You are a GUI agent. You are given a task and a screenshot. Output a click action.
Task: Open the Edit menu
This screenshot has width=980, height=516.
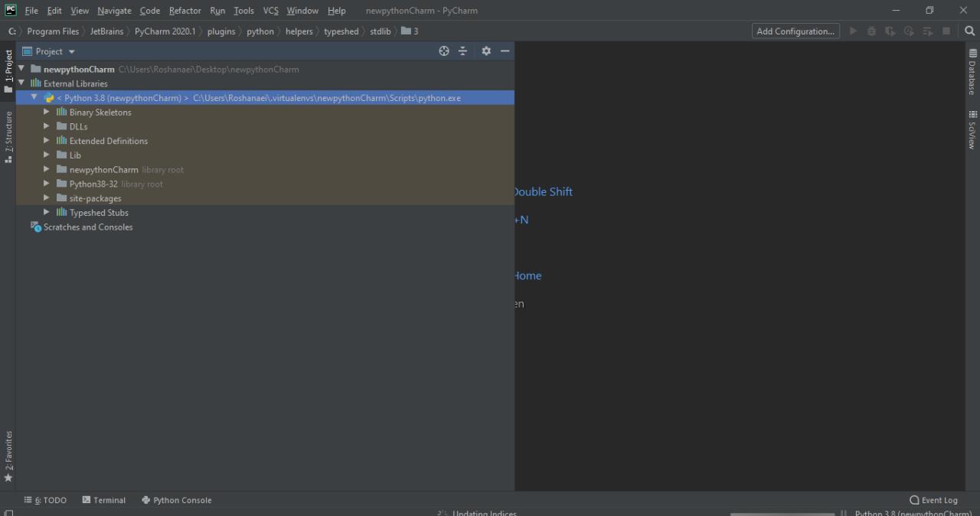(x=54, y=11)
